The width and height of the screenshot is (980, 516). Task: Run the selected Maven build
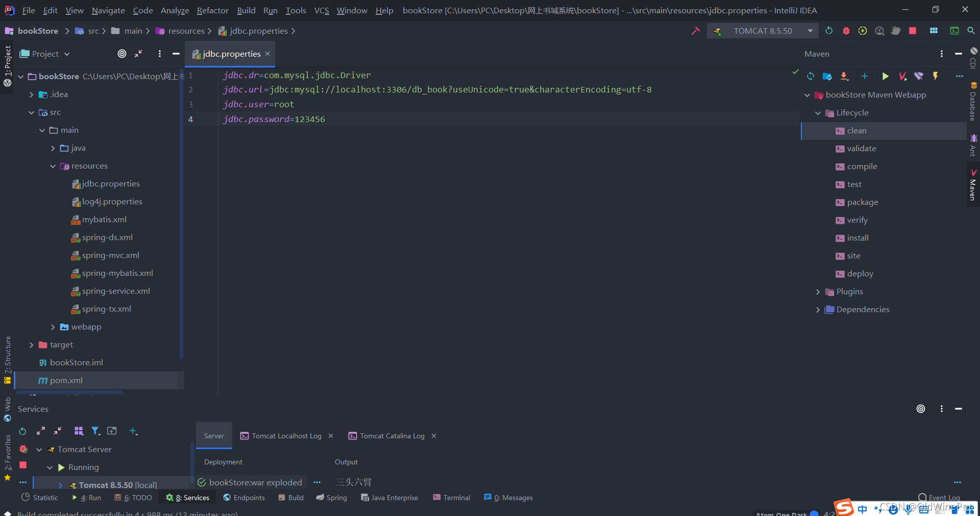[885, 76]
